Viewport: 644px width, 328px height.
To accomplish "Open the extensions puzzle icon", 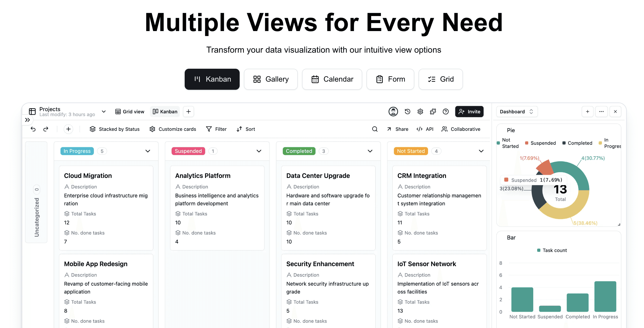I will tap(433, 112).
